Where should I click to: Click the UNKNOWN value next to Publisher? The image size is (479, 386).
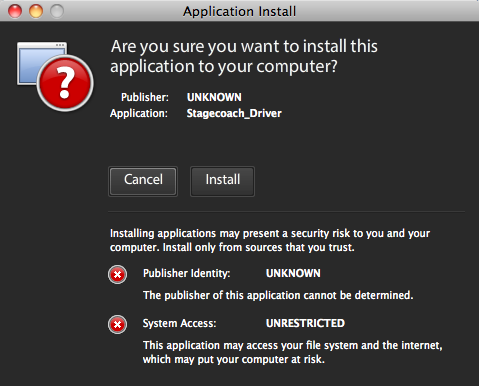point(214,97)
